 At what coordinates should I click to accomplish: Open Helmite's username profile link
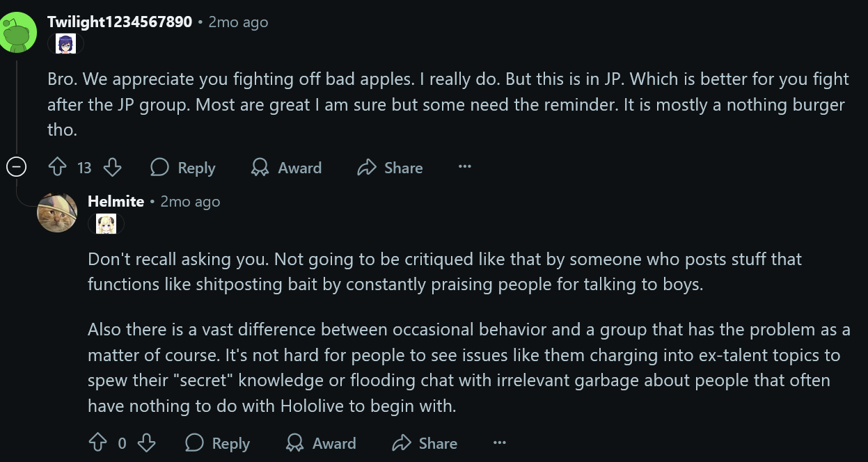116,201
